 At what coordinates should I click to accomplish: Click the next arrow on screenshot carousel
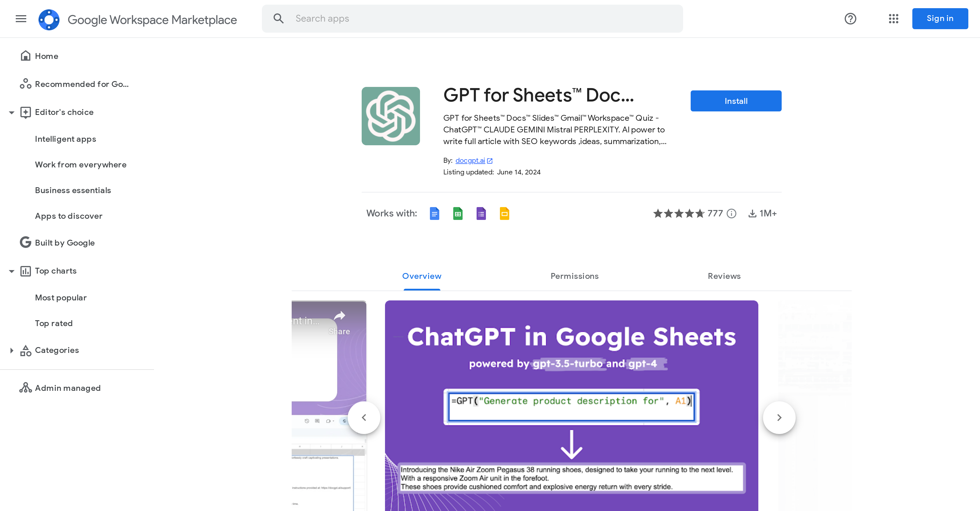(x=779, y=417)
